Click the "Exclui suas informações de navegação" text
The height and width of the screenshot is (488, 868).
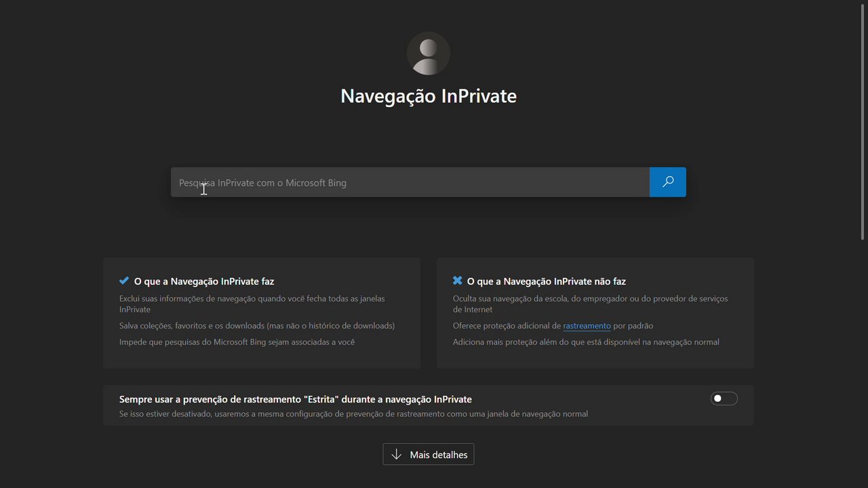pos(252,304)
